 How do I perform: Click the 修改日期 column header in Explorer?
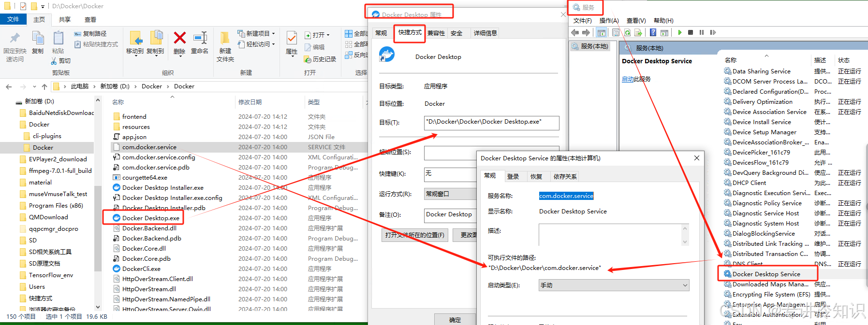pyautogui.click(x=250, y=102)
